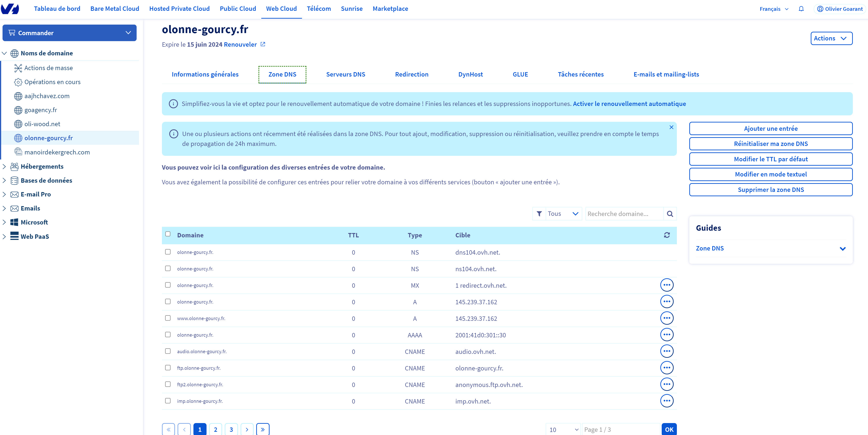Viewport: 868px width, 435px height.
Task: Check the select-all Domaine header checkbox
Action: (168, 234)
